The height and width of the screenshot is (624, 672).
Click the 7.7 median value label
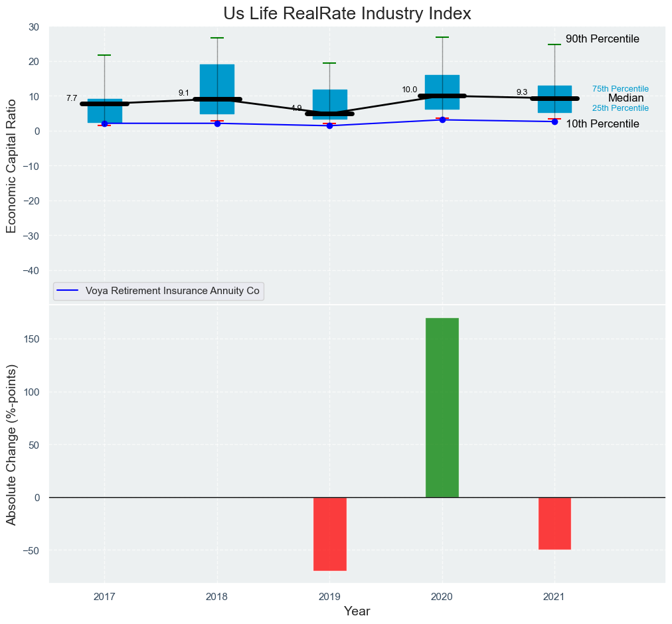tap(72, 98)
